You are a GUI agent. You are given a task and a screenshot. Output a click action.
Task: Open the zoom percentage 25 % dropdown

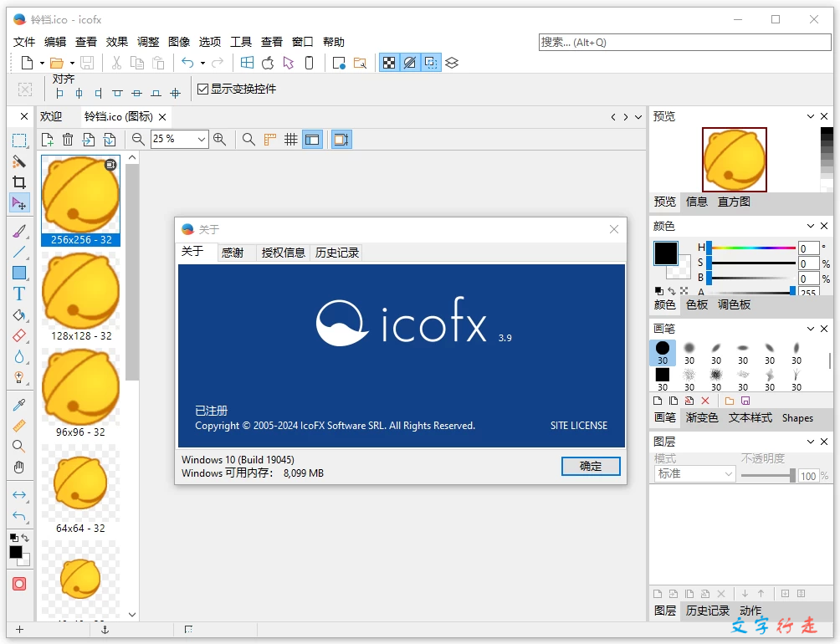[x=201, y=140]
